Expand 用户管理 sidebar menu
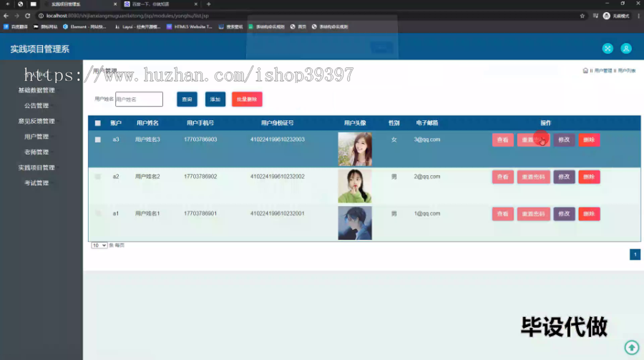 click(x=36, y=137)
